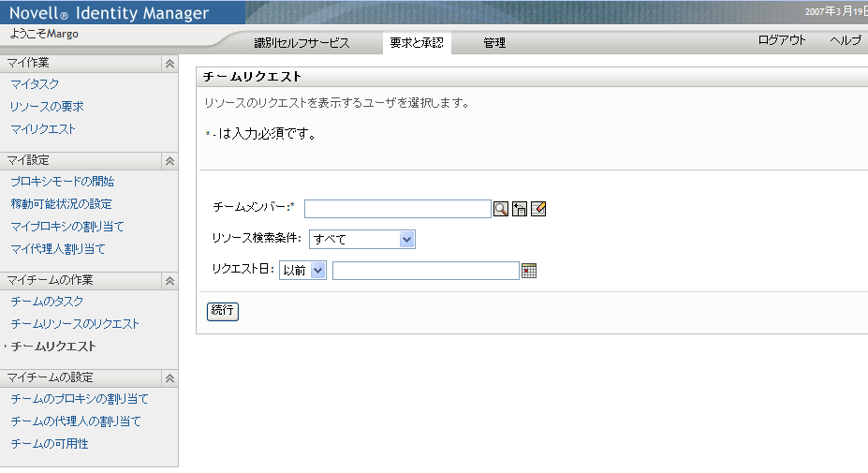Switch to the 要求と承認 tab

click(x=417, y=43)
